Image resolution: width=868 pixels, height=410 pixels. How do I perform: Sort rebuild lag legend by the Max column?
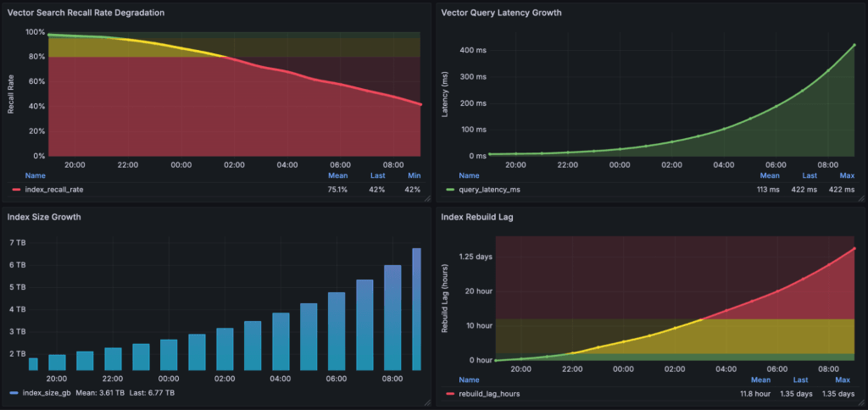point(843,380)
